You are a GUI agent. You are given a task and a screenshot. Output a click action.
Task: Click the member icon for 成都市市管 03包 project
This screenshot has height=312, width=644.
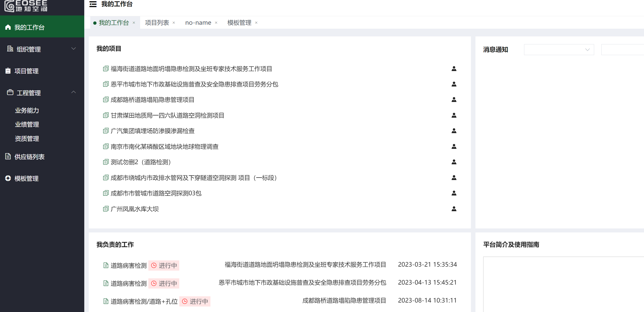[x=454, y=193]
